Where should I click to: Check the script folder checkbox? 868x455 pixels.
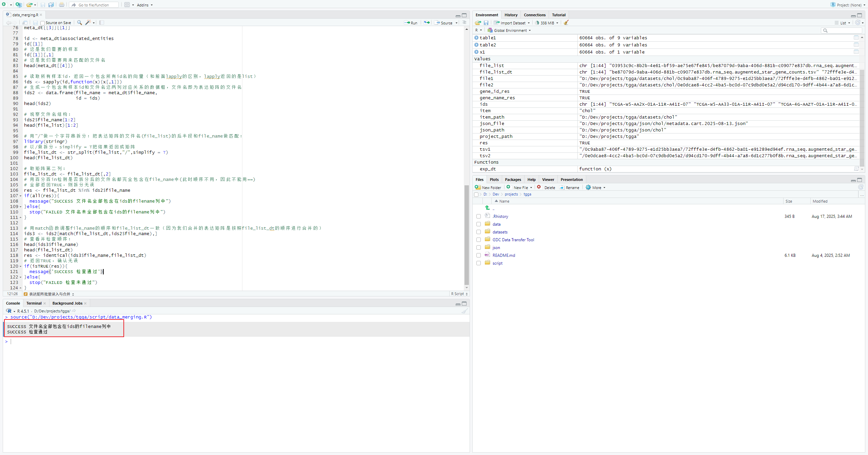point(478,263)
